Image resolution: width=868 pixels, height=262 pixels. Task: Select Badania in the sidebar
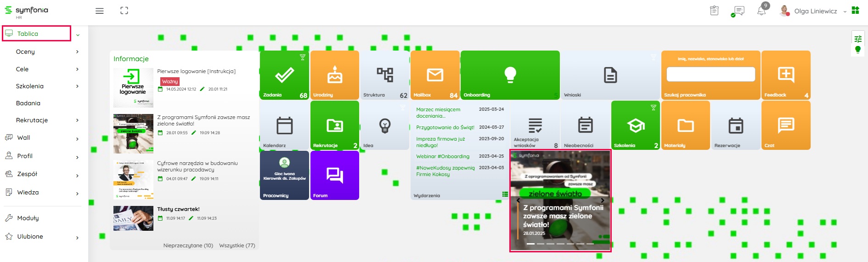point(28,103)
